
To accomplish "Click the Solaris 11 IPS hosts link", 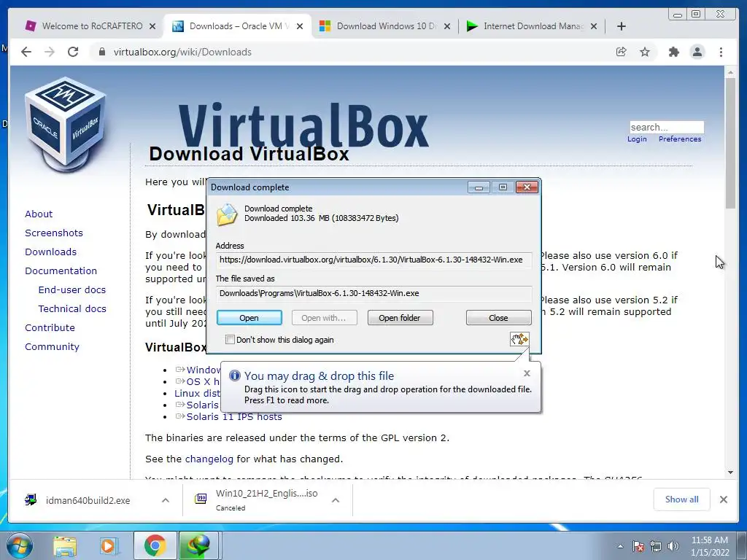I will pyautogui.click(x=234, y=416).
